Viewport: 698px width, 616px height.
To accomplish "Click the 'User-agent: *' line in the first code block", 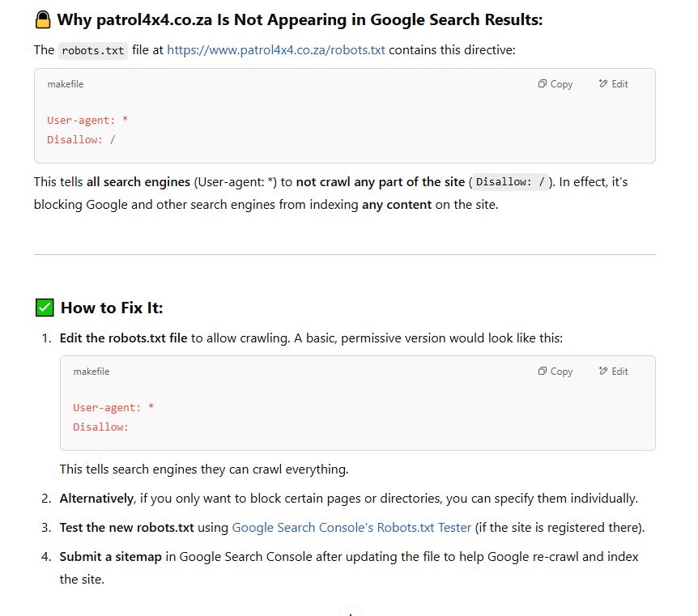I will tap(87, 120).
